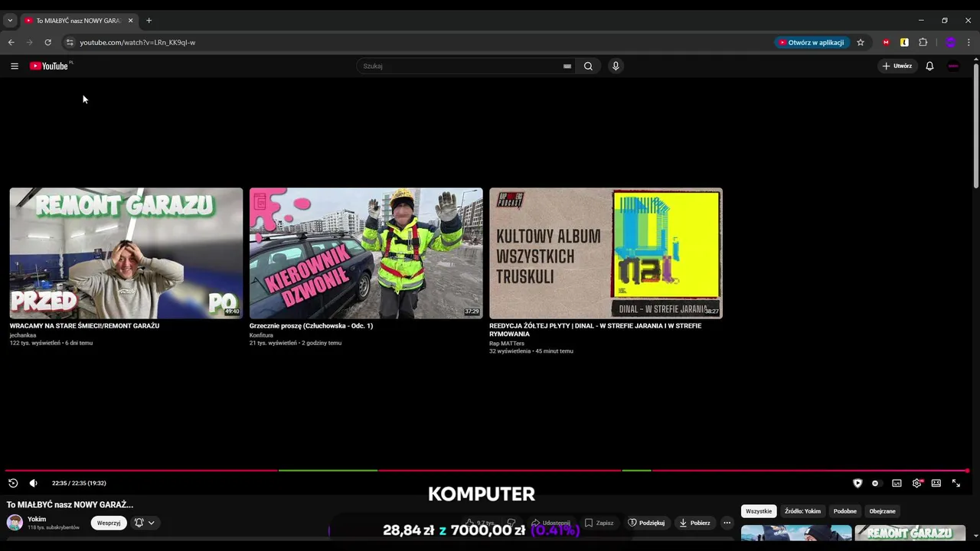Enter fullscreen mode in the player
This screenshot has width=980, height=551.
955,483
